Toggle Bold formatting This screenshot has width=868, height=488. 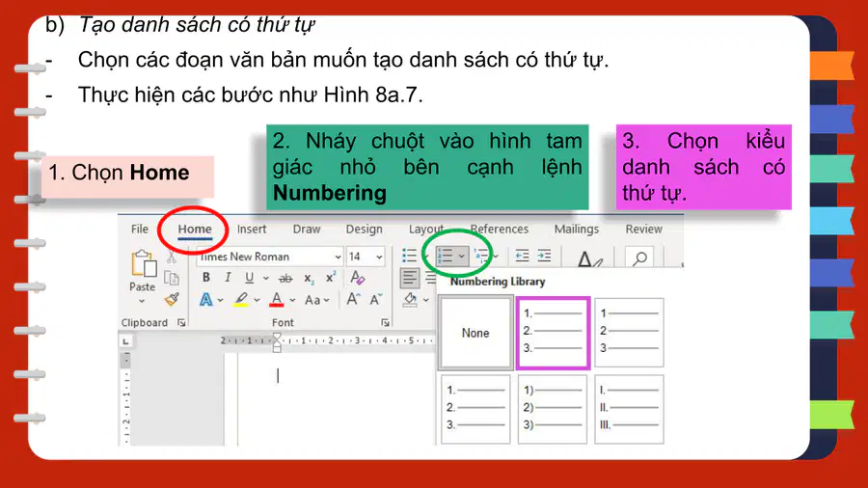(206, 277)
